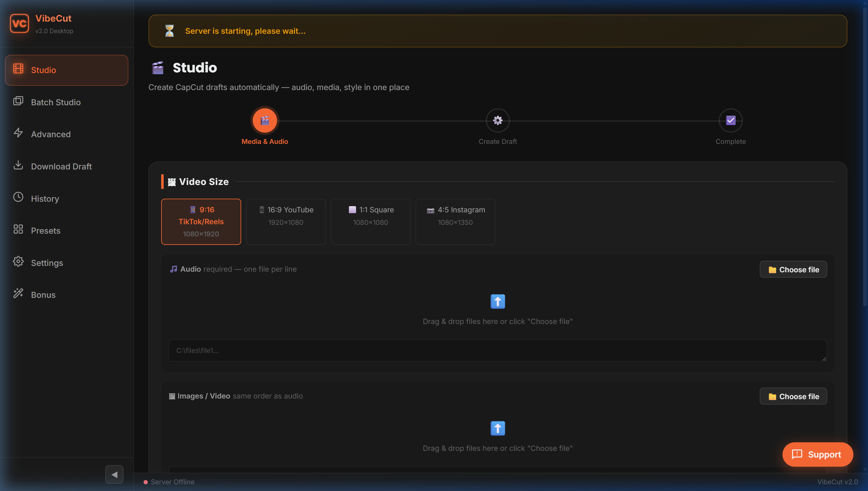Collapse the sidebar with the arrow button
This screenshot has height=491, width=868.
[114, 475]
